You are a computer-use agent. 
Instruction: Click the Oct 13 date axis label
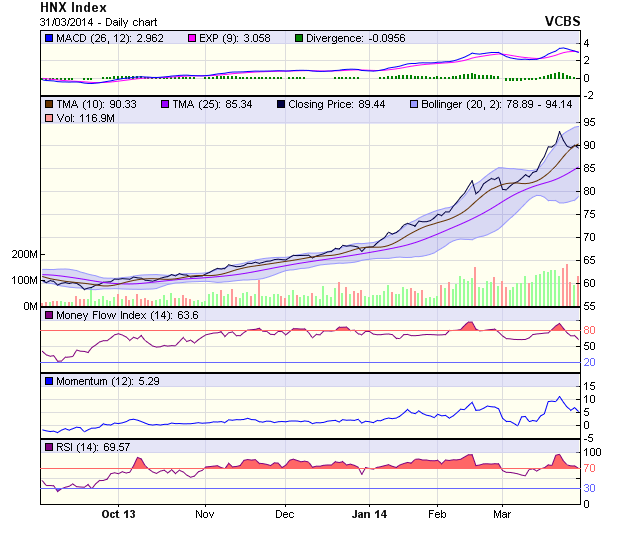click(117, 514)
